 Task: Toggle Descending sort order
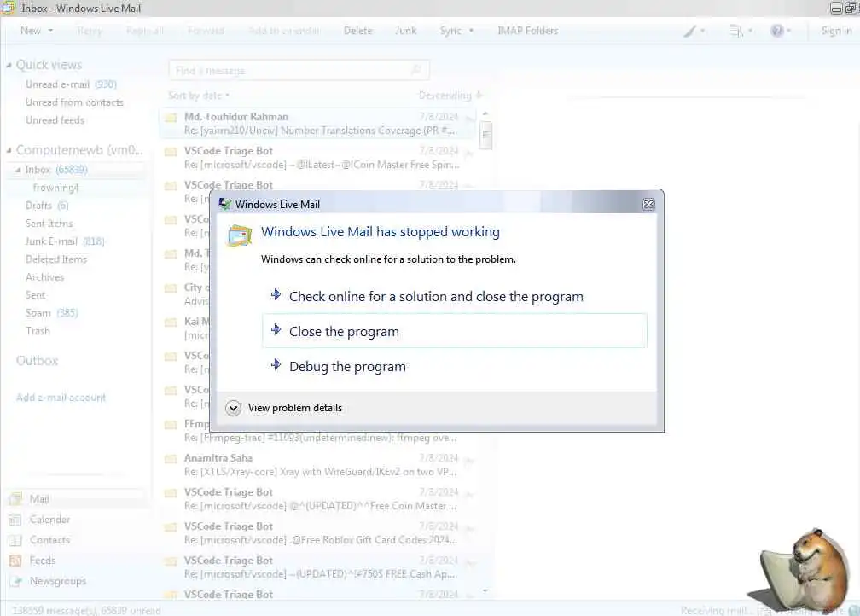[450, 96]
